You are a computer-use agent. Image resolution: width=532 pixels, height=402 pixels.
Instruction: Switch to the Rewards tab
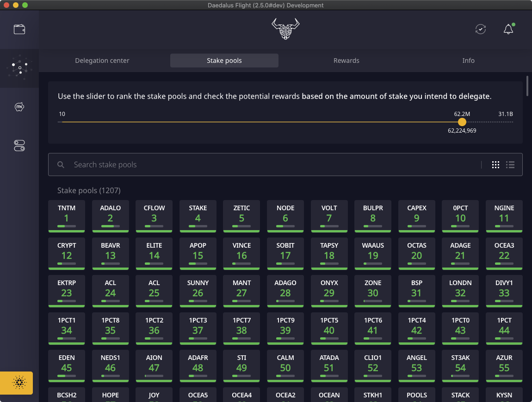pyautogui.click(x=346, y=61)
